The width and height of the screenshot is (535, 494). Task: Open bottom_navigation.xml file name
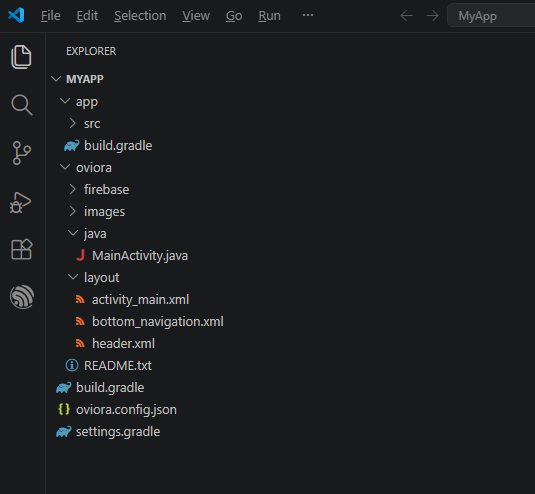[x=158, y=321]
